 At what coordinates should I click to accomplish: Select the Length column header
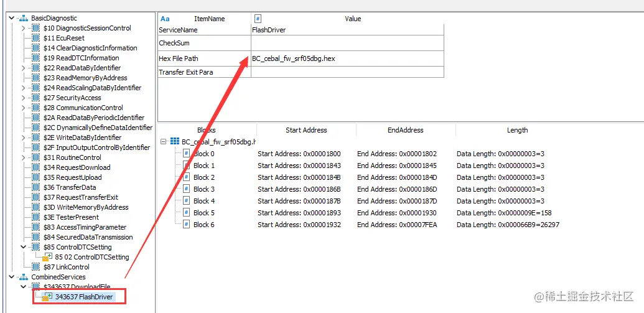click(518, 130)
